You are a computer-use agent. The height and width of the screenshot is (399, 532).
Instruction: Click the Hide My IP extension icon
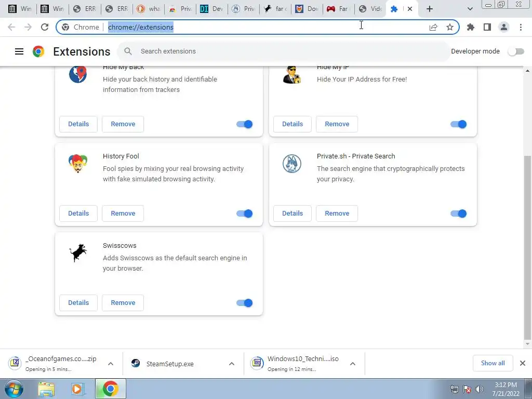pyautogui.click(x=292, y=75)
